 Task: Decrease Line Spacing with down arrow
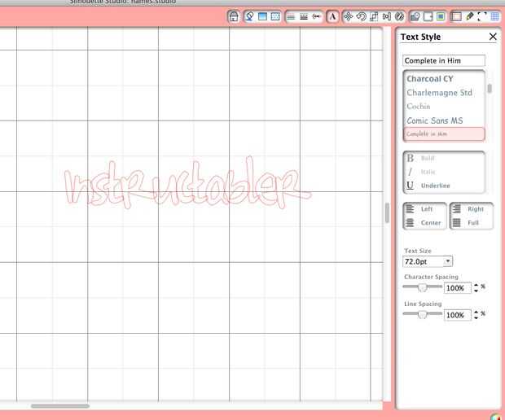click(476, 317)
